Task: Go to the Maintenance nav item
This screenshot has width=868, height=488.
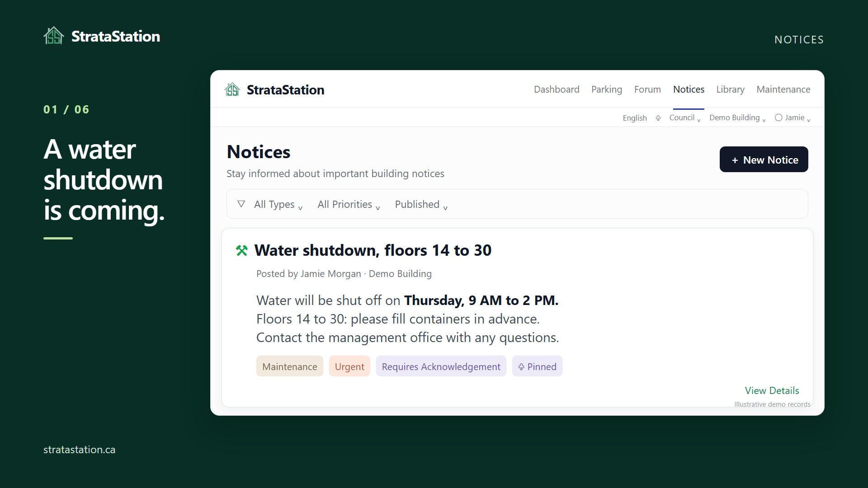Action: pos(783,89)
